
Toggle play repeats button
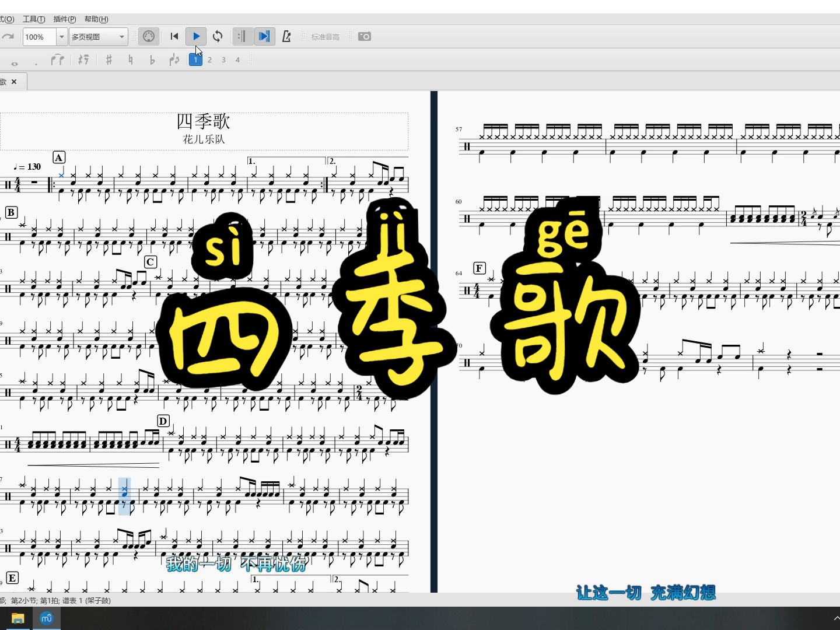(x=242, y=37)
